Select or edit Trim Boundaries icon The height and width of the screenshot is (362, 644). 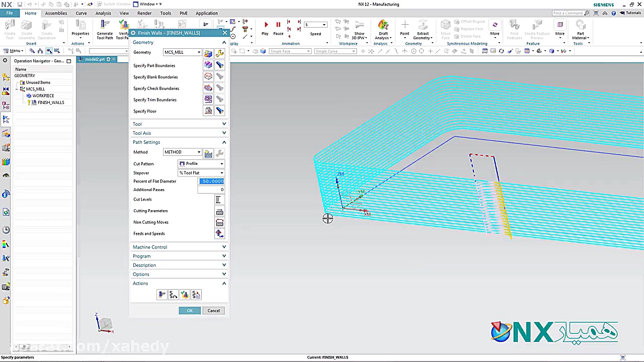pyautogui.click(x=208, y=100)
